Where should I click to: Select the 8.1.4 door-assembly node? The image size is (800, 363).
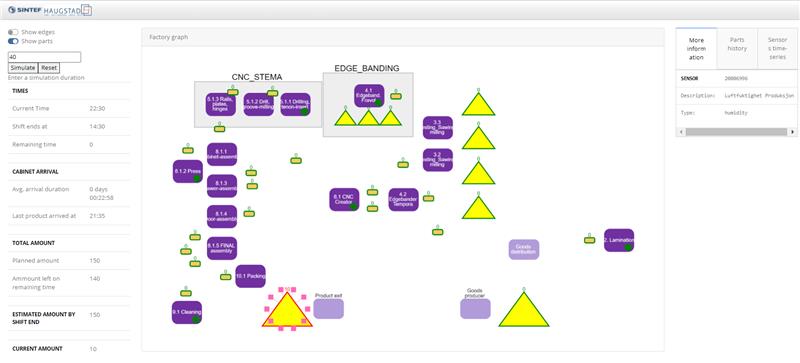pos(221,216)
